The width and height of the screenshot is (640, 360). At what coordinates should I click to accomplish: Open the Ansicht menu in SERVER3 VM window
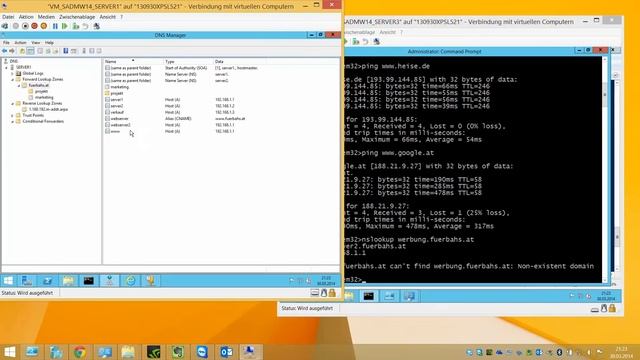(x=387, y=32)
